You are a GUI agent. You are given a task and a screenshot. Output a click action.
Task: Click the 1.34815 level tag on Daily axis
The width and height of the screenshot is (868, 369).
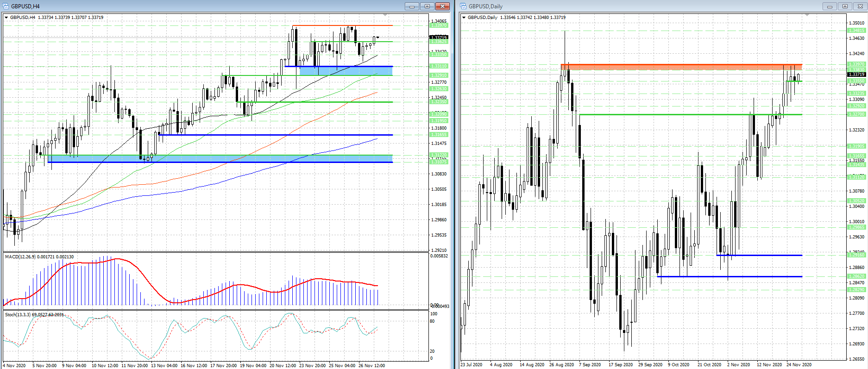point(856,31)
